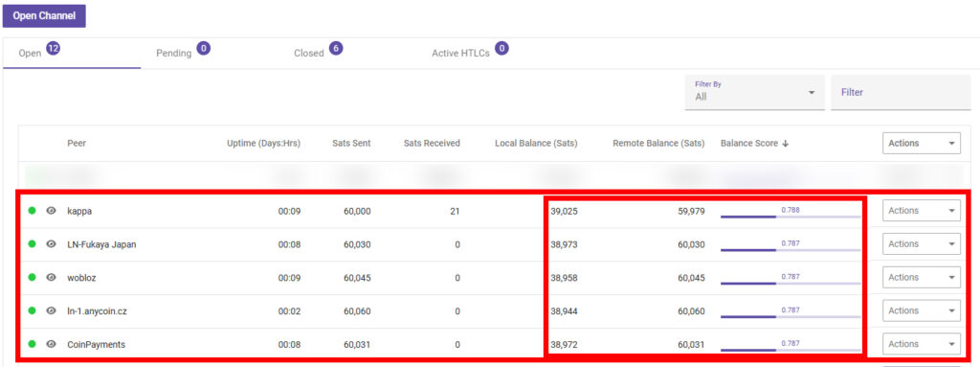This screenshot has height=367, width=980.
Task: Select the CoinPayments peer name
Action: [x=97, y=344]
